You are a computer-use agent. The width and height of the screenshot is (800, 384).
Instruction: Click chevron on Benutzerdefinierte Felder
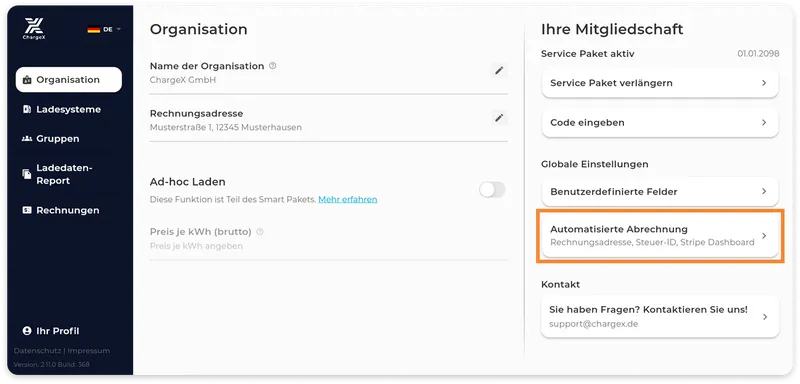[764, 191]
